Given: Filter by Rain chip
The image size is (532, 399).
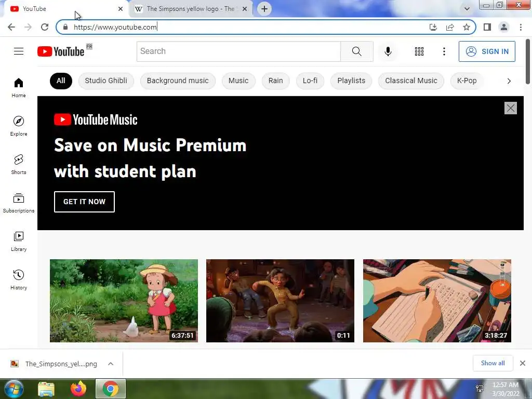Looking at the screenshot, I should (275, 81).
